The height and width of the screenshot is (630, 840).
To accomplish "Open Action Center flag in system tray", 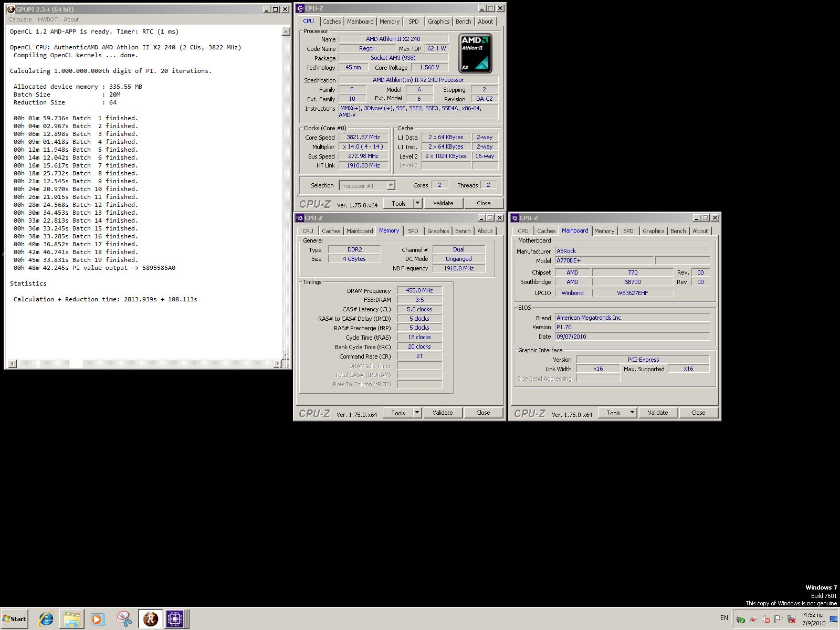I will tap(779, 619).
